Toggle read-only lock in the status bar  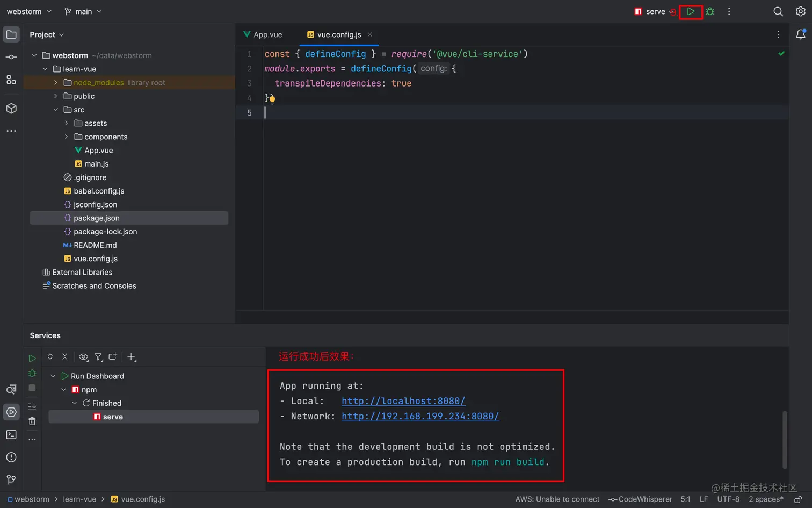point(798,499)
